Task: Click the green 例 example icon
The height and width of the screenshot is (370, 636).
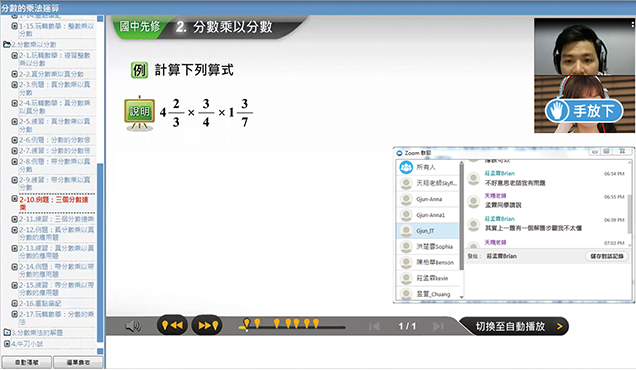Action: [x=139, y=70]
